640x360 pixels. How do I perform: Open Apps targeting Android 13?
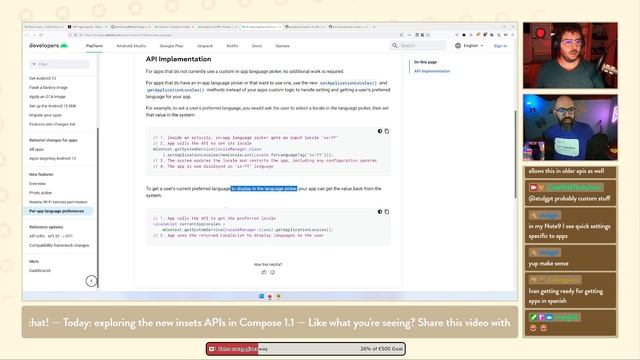(52, 158)
